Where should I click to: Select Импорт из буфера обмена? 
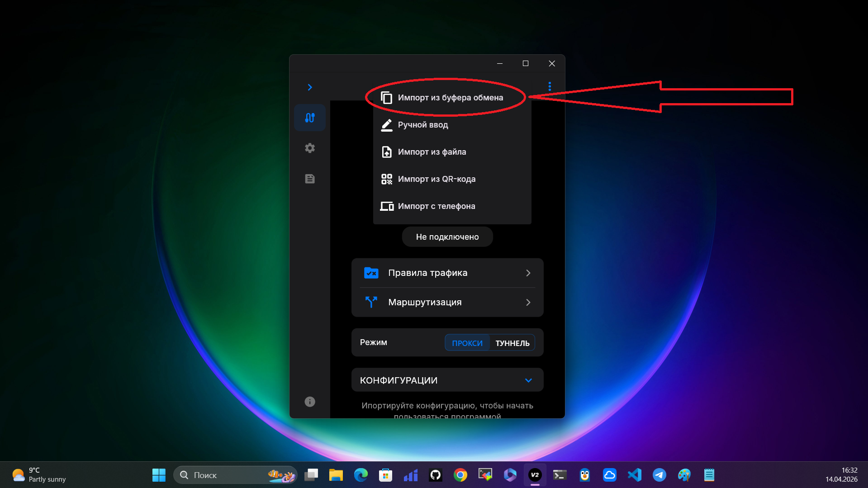click(x=450, y=98)
